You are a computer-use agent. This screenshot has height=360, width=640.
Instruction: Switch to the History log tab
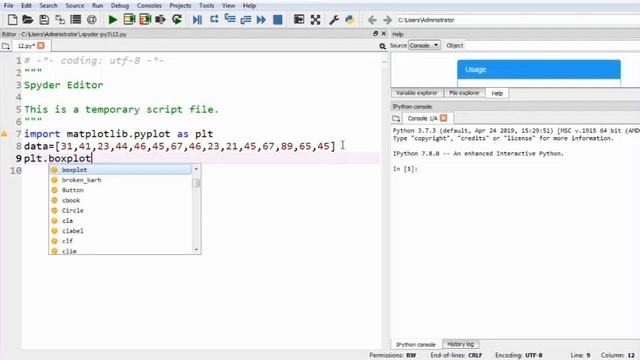coord(460,344)
